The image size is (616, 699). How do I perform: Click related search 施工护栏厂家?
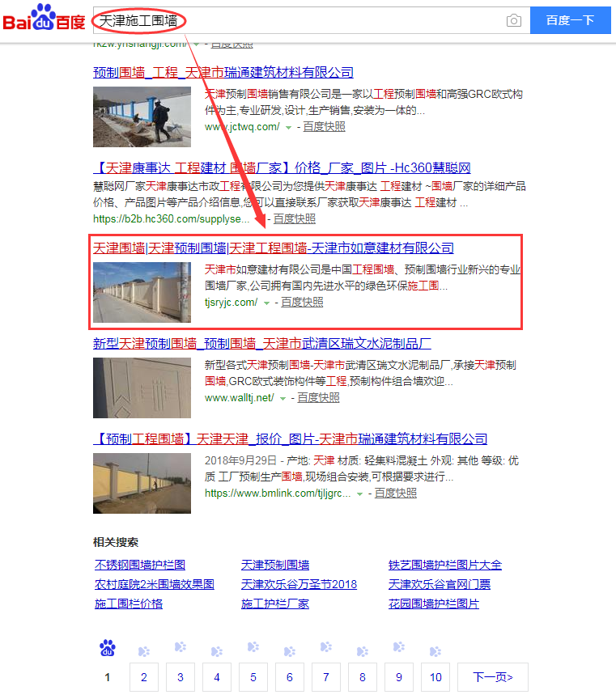point(275,604)
